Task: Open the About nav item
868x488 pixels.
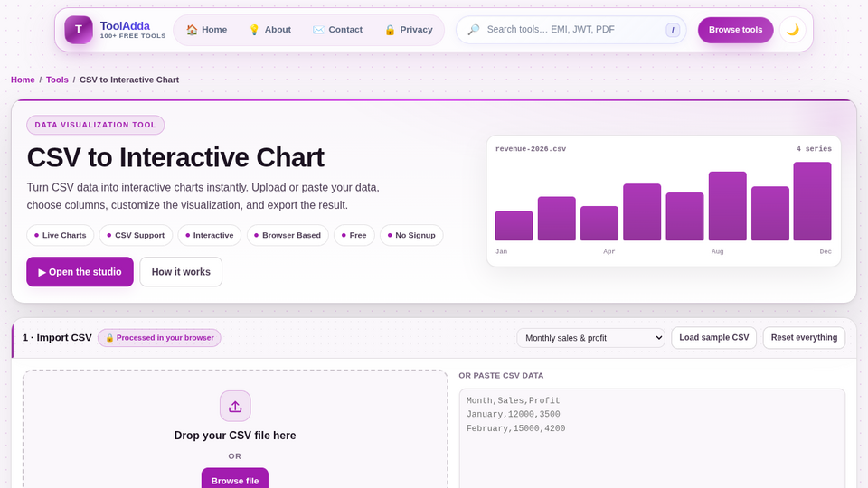Action: 270,30
